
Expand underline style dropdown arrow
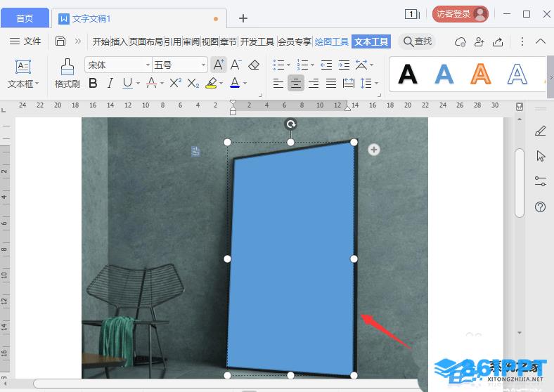pyautogui.click(x=138, y=84)
